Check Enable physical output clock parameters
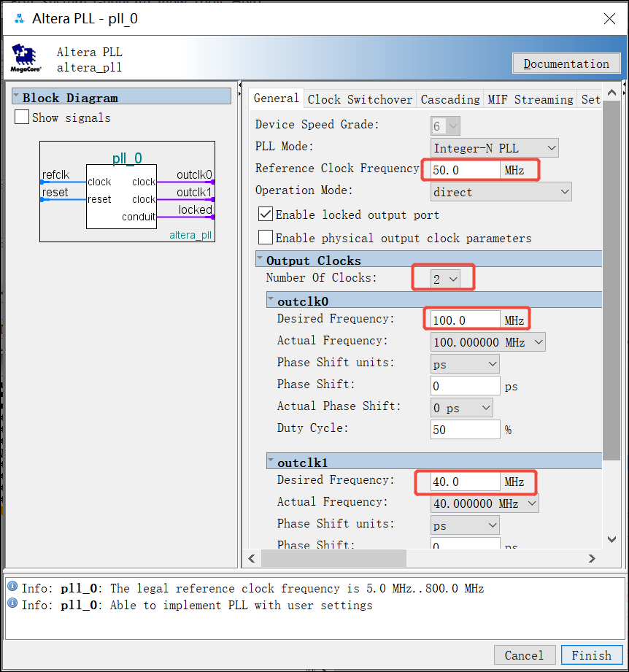 [266, 237]
